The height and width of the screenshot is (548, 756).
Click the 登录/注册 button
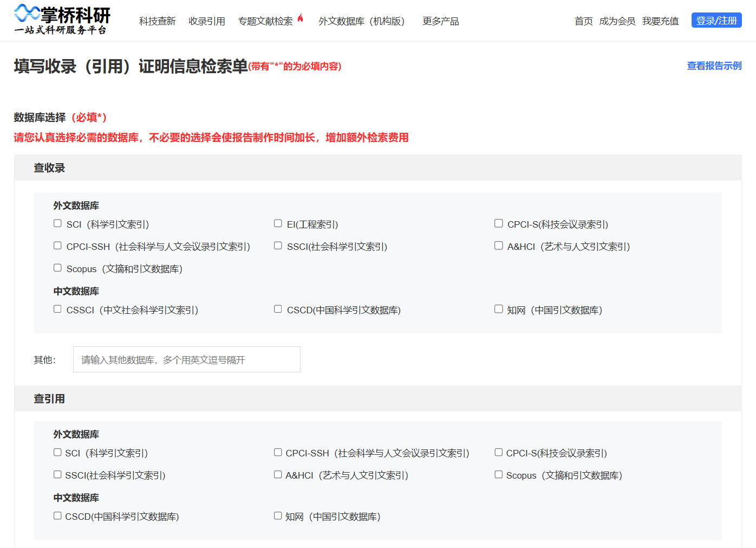(716, 21)
